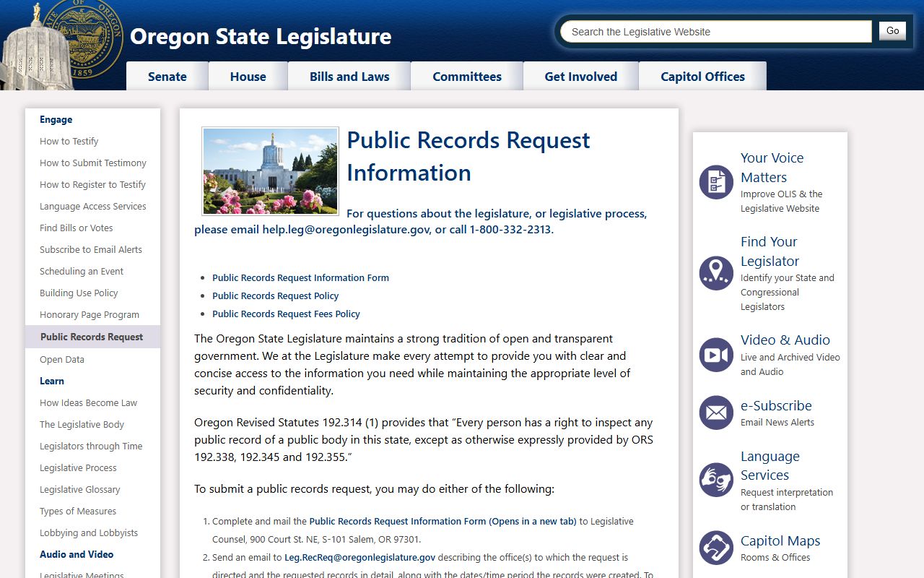Open The Legislative Body link

point(82,424)
